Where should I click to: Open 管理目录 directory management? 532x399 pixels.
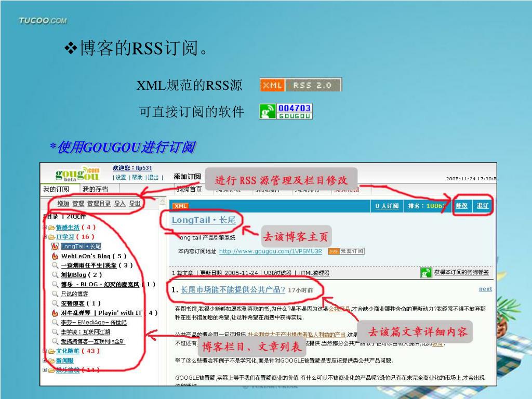[x=99, y=203]
